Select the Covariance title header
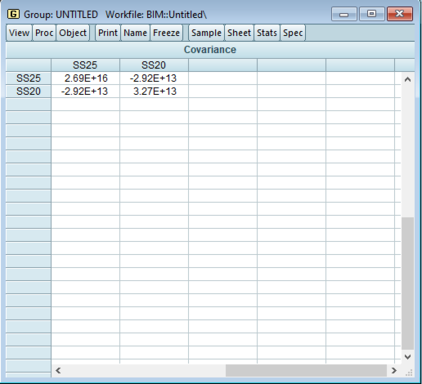 point(210,50)
